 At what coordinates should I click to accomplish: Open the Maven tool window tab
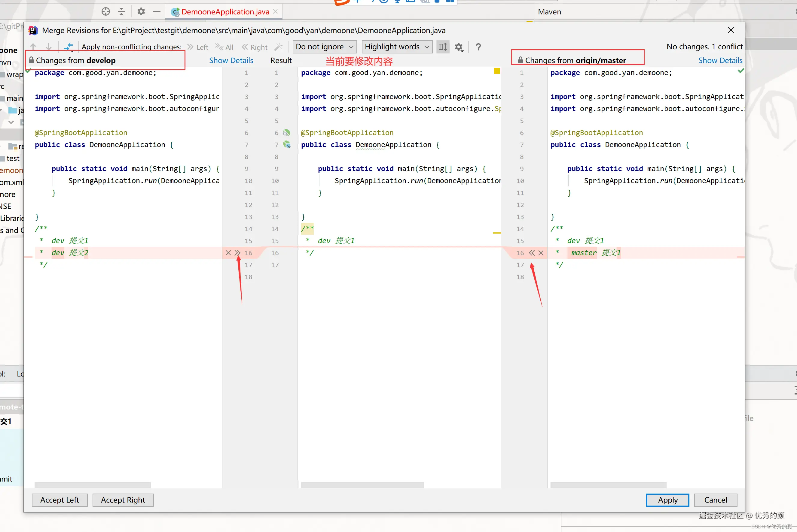coord(549,12)
